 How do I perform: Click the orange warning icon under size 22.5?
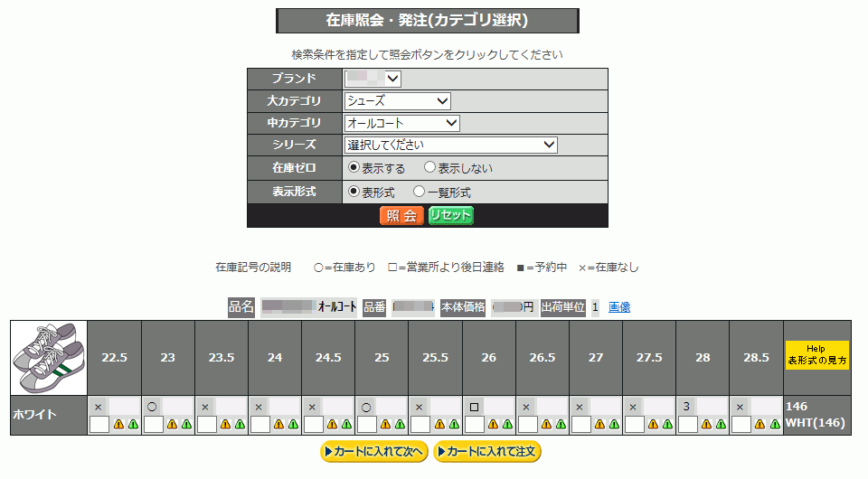coord(119,425)
